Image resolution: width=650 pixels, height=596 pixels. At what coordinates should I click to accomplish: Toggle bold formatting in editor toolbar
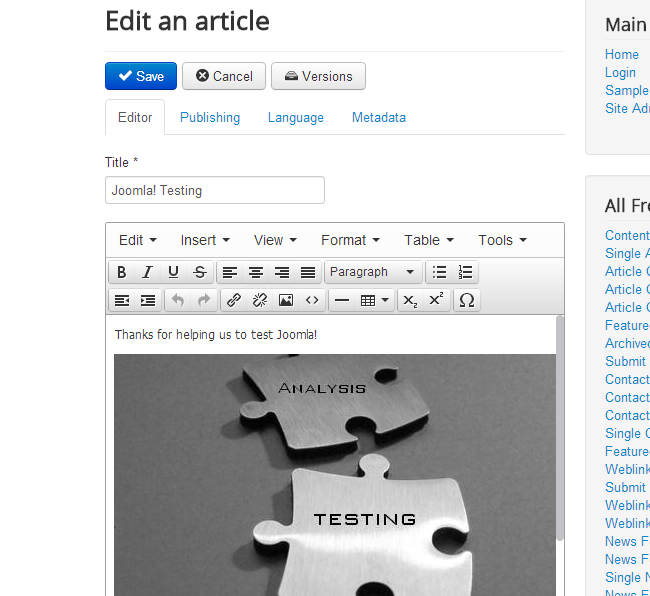(x=121, y=272)
